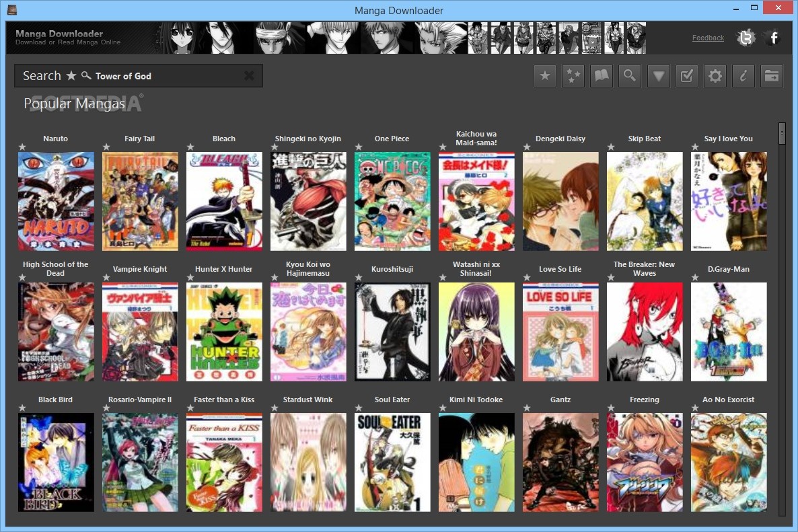This screenshot has width=798, height=532.
Task: Click the Rosario-Vampire II title
Action: [140, 400]
